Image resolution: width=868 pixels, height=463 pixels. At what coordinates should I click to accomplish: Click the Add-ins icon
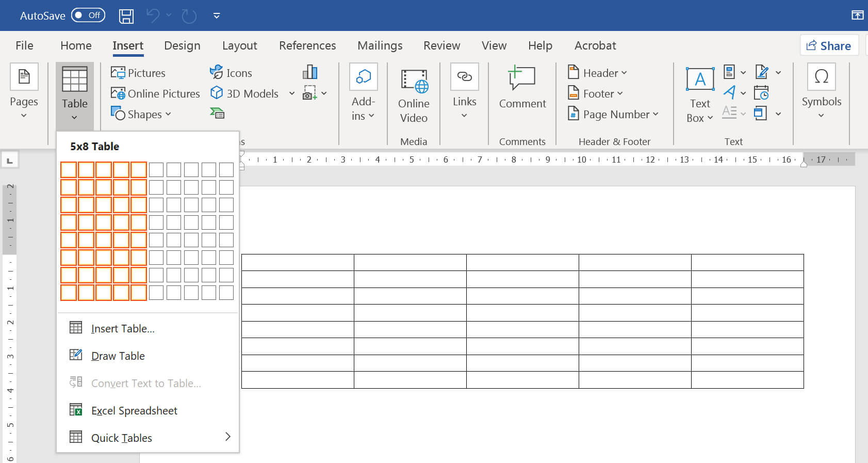[x=363, y=76]
